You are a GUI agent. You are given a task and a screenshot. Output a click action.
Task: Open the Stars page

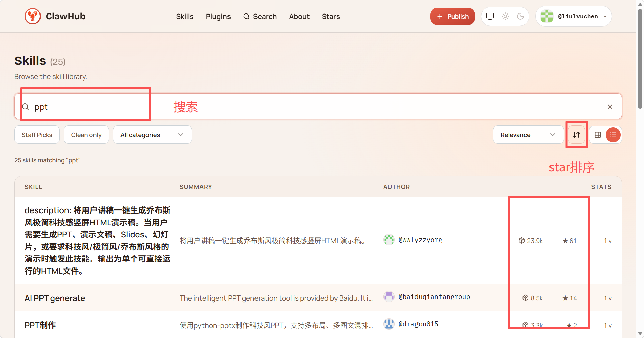click(331, 16)
